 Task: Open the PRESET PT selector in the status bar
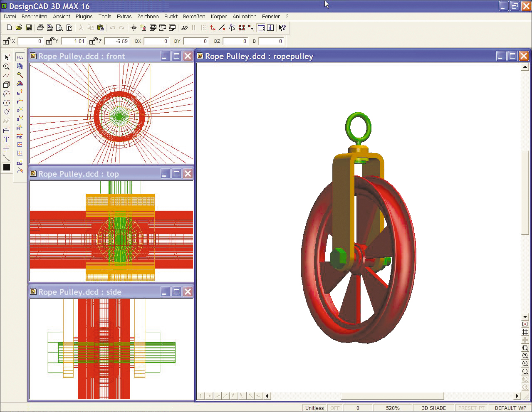[x=471, y=408]
